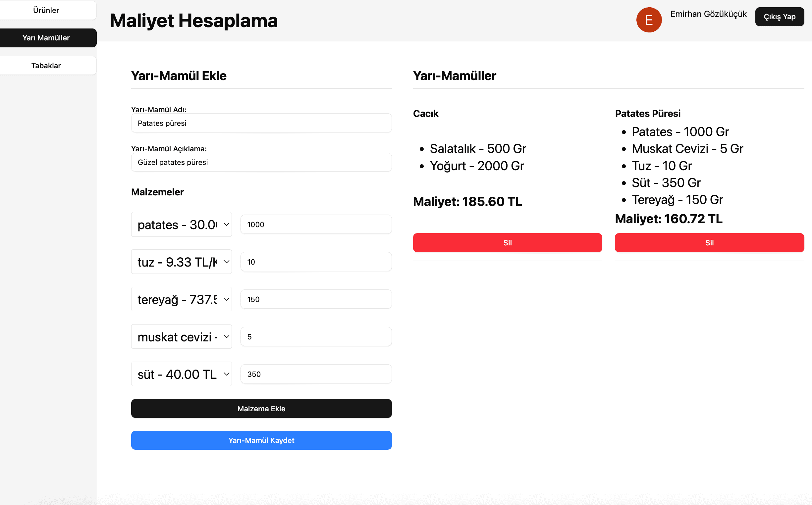Click the patates quantity field showing 1000
The width and height of the screenshot is (812, 505).
click(316, 225)
